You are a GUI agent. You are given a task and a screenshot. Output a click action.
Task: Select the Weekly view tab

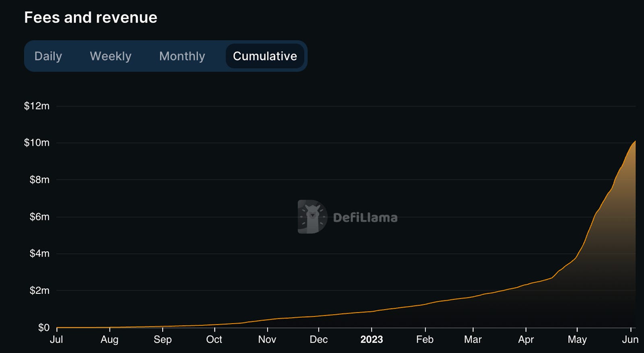click(x=111, y=56)
